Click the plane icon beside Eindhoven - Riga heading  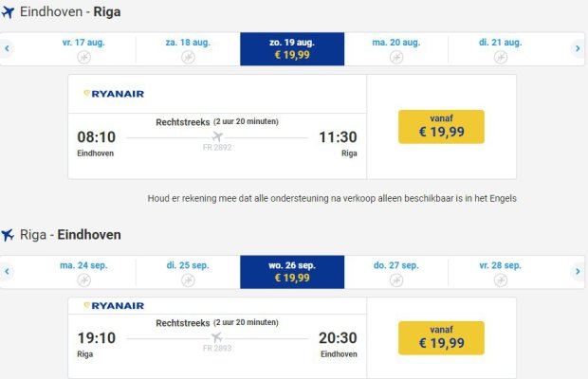pos(9,12)
